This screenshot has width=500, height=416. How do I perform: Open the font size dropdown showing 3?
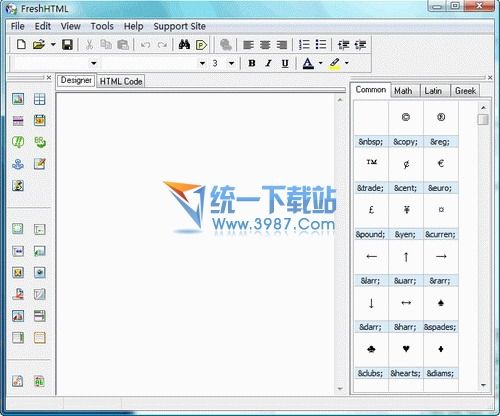pos(223,63)
